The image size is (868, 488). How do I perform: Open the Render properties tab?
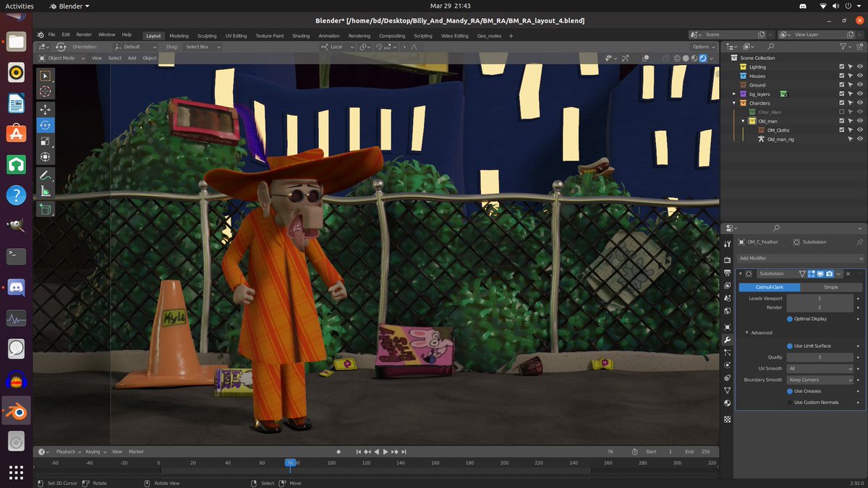coord(728,260)
